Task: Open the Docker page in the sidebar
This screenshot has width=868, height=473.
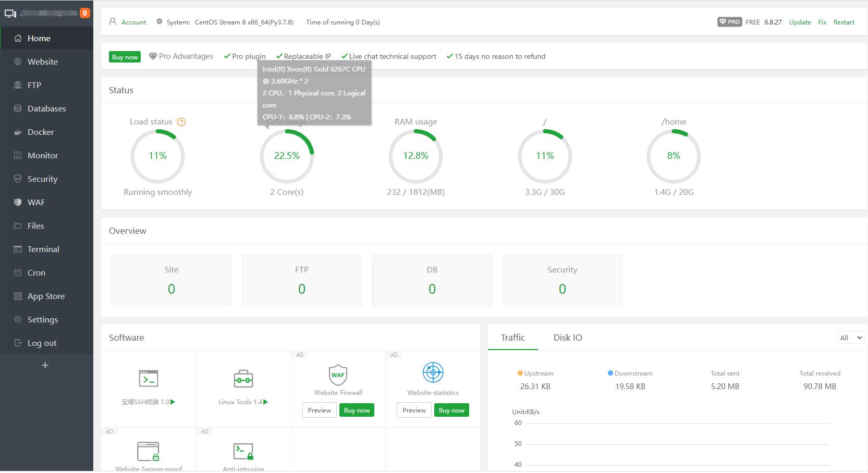Action: pyautogui.click(x=46, y=132)
